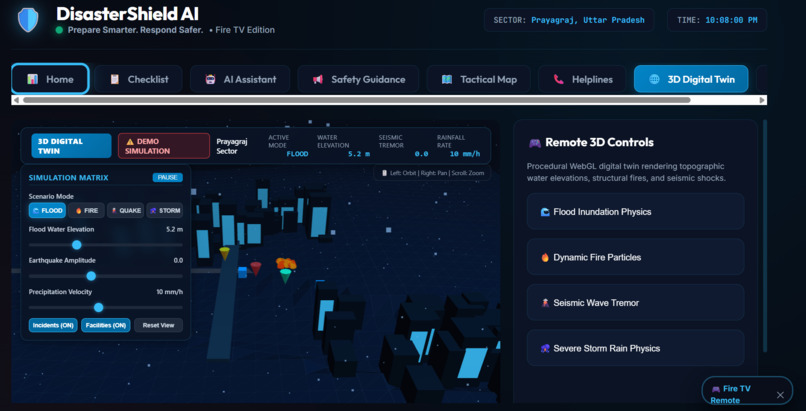The image size is (806, 411).
Task: Click the Safety Guidance megaphone icon
Action: [318, 79]
